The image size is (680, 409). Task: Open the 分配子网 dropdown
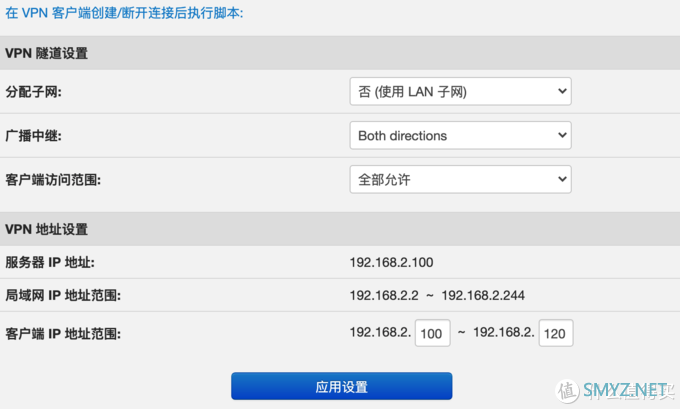click(x=461, y=92)
